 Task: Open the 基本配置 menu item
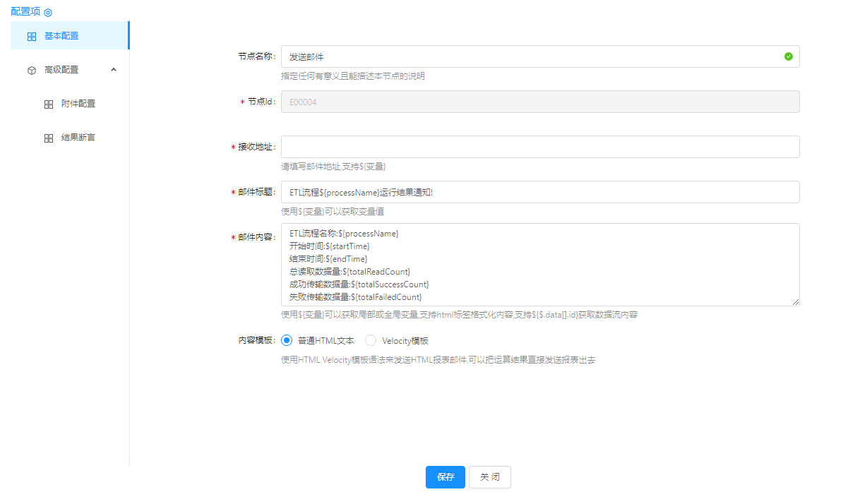point(61,36)
